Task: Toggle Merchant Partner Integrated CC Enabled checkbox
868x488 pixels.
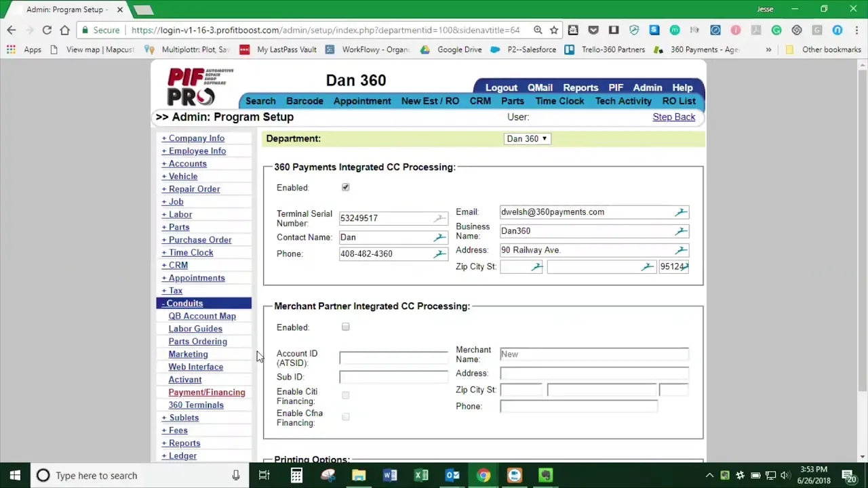Action: click(x=346, y=327)
